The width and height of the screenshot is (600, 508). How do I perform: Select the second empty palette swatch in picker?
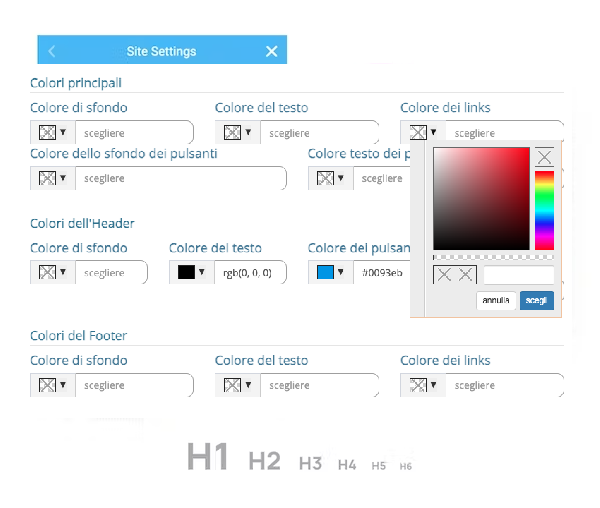pos(466,275)
